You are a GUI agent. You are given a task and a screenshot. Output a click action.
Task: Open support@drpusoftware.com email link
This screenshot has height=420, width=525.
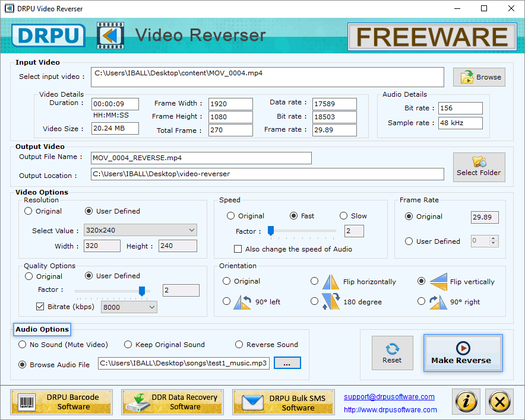tap(389, 397)
